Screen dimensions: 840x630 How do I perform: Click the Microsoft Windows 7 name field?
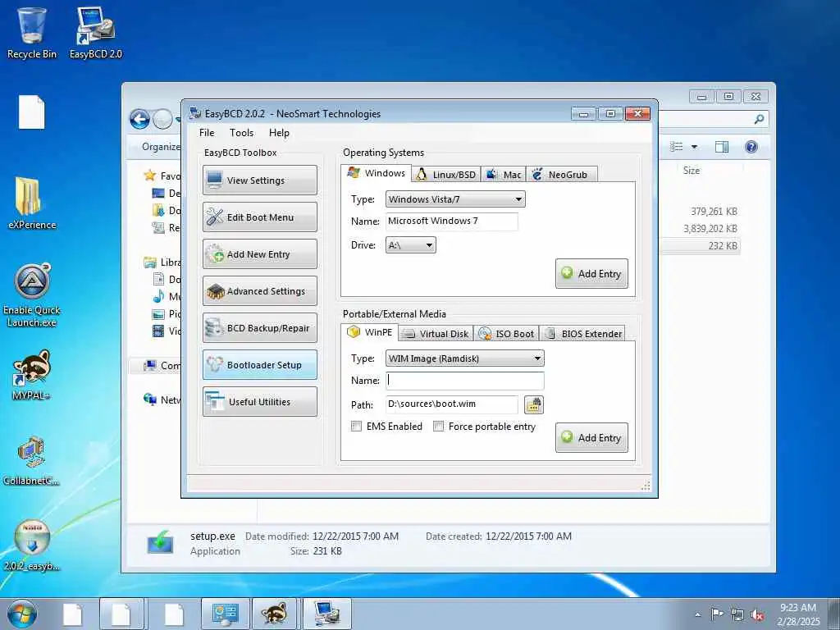click(x=452, y=221)
